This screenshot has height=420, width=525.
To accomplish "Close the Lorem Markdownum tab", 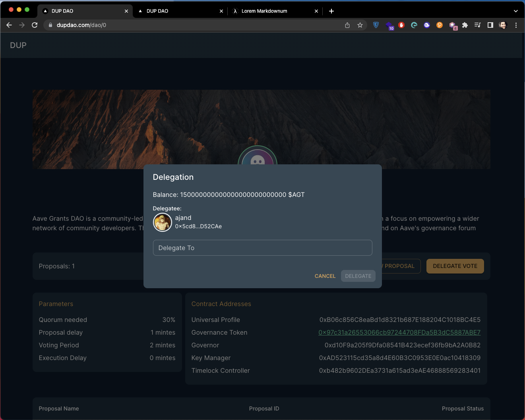I will click(x=316, y=11).
